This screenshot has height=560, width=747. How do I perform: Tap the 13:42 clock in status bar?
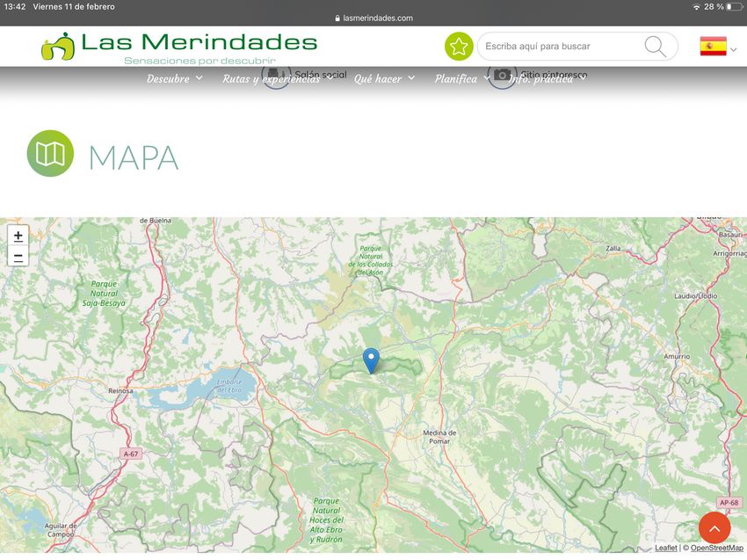tap(14, 7)
